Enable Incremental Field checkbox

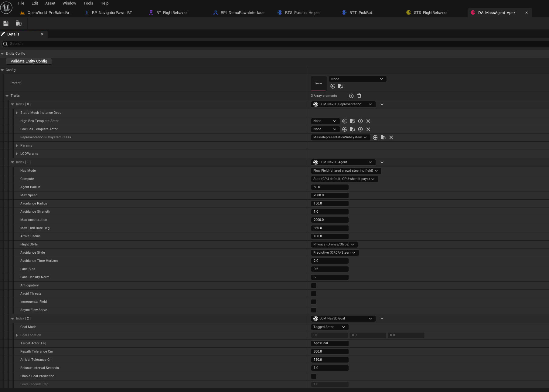click(x=314, y=302)
